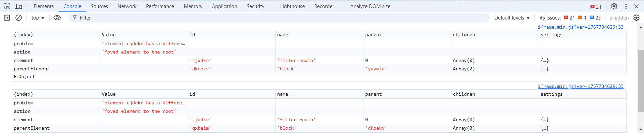The image size is (644, 133).
Task: Create a live expression eye icon
Action: 57,18
